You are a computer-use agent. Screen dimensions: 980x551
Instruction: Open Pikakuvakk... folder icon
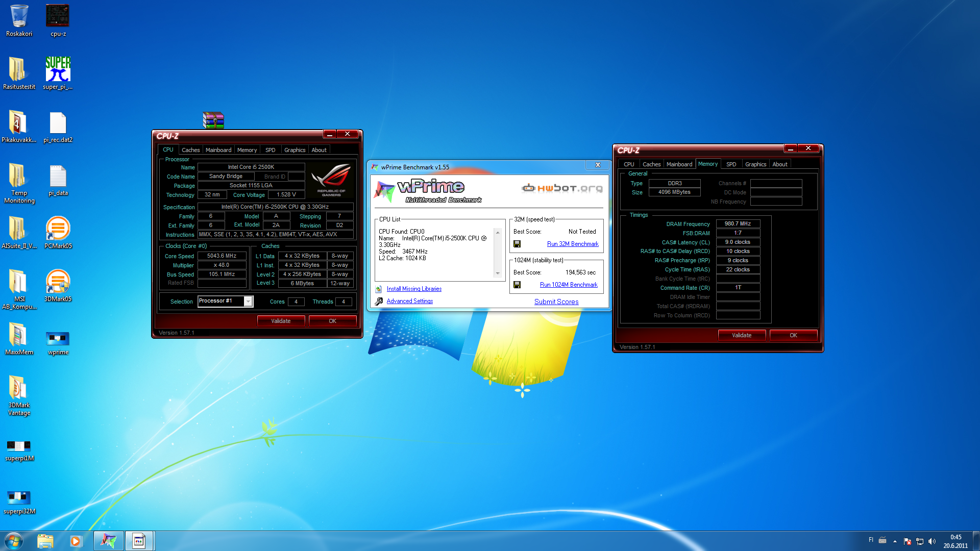(x=19, y=126)
